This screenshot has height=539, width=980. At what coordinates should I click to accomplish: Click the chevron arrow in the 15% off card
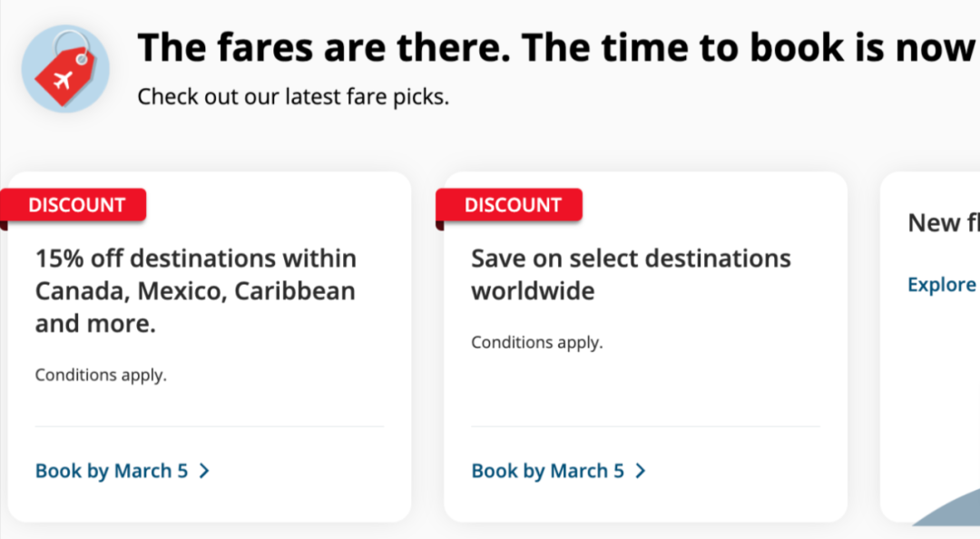pos(204,471)
